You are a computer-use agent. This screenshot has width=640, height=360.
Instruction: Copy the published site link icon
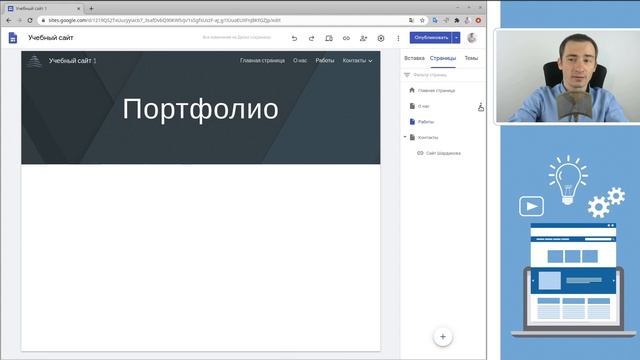[x=346, y=38]
